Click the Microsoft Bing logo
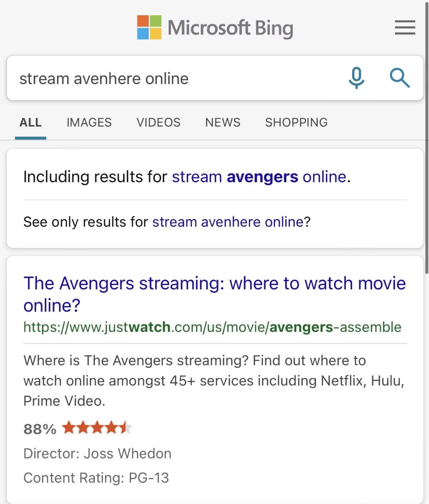This screenshot has height=504, width=429. point(215,27)
